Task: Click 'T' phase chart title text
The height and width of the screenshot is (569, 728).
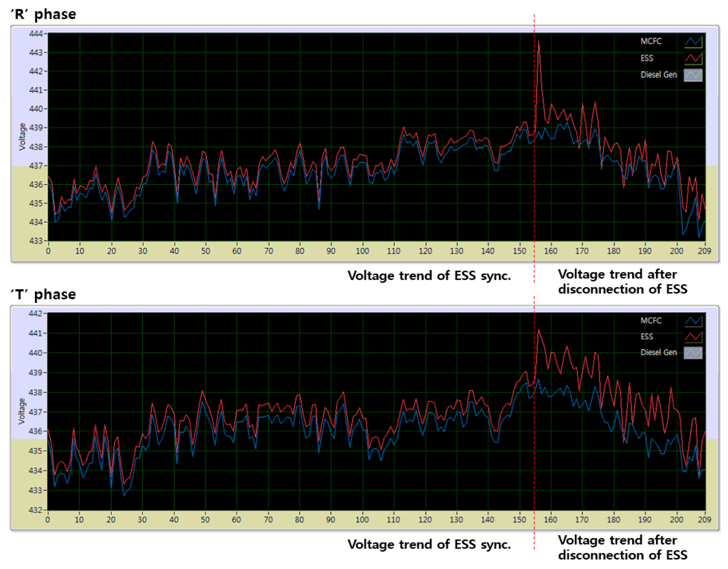Action: click(43, 294)
